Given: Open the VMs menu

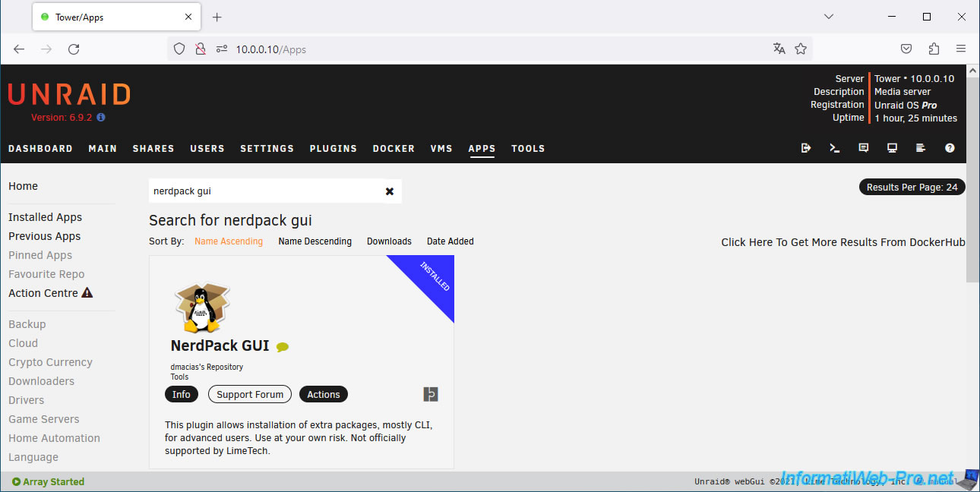Looking at the screenshot, I should tap(441, 149).
